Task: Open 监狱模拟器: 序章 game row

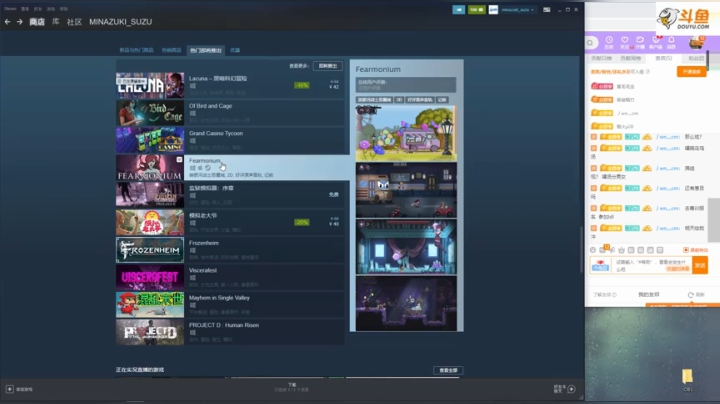Action: tap(230, 195)
